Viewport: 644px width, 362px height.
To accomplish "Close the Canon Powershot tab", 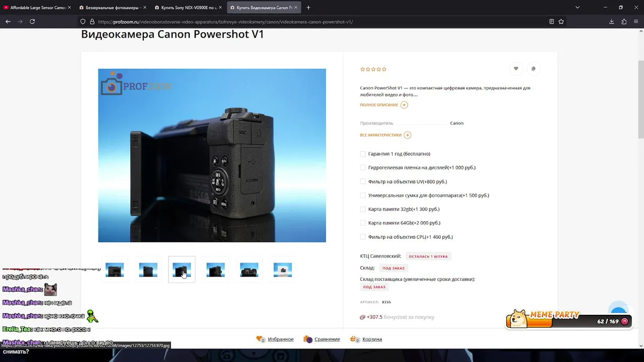I will tap(296, 8).
